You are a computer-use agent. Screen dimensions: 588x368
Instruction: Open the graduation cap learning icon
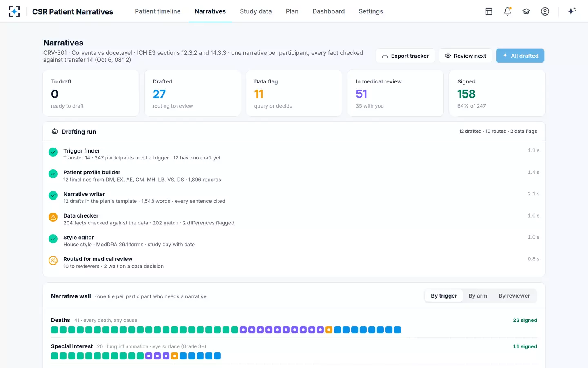pos(526,11)
